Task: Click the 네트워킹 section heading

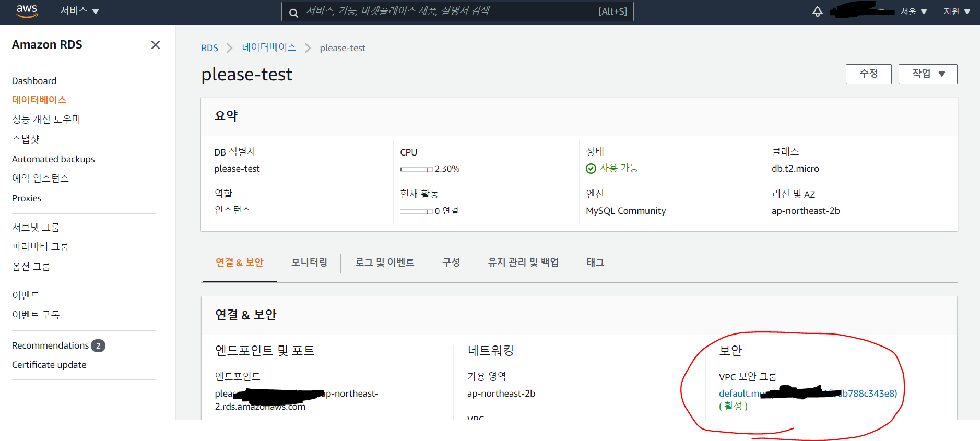Action: pos(491,351)
